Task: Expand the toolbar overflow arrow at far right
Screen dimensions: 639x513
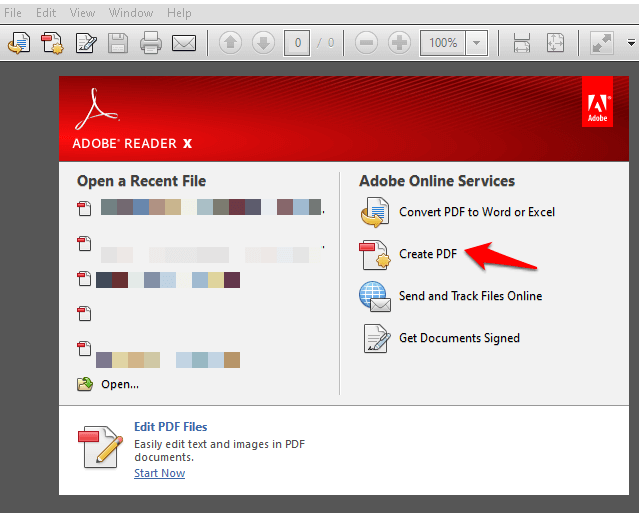Action: pyautogui.click(x=631, y=44)
